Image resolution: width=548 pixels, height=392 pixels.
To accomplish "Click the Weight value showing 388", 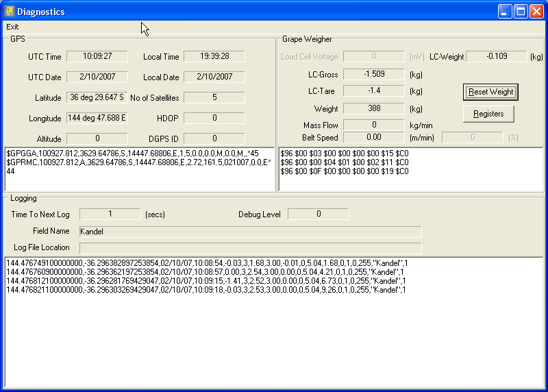I will (x=373, y=108).
